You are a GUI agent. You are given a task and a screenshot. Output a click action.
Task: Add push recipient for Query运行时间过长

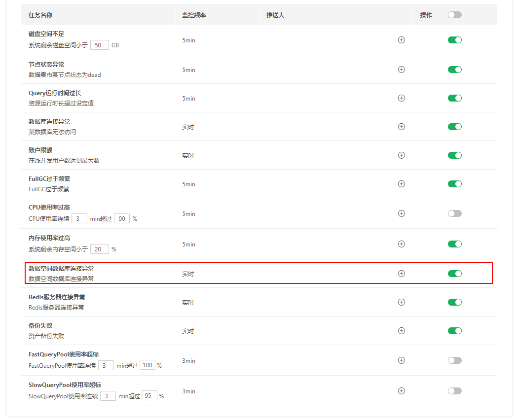pyautogui.click(x=402, y=98)
